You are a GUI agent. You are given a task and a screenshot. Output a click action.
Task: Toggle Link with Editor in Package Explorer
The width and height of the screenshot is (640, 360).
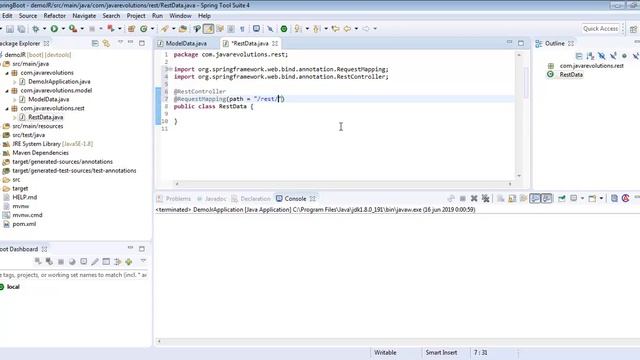(106, 43)
